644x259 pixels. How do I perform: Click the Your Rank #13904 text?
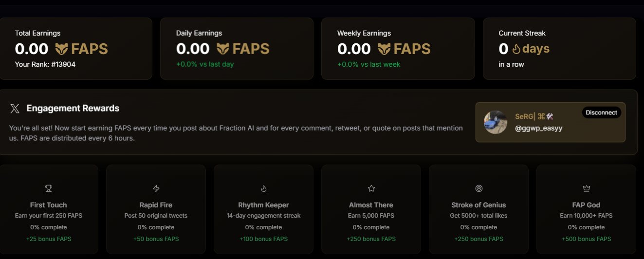click(45, 64)
